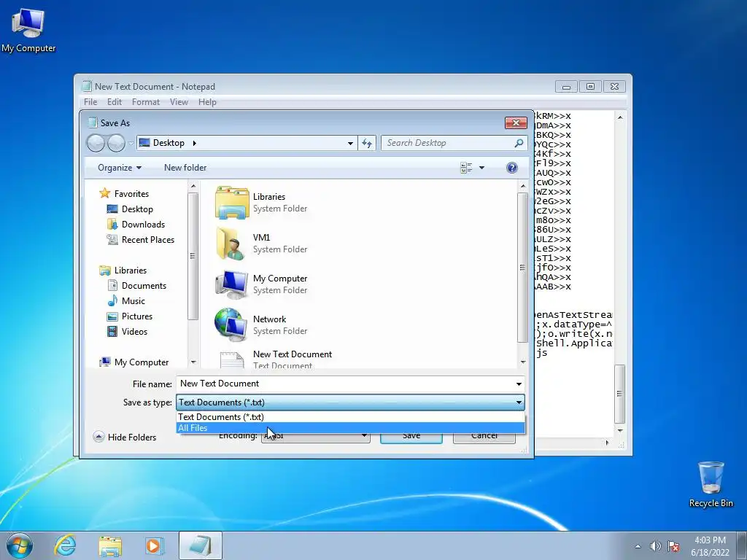Launch Internet Explorer from the taskbar
Viewport: 747px width, 560px height.
click(65, 545)
